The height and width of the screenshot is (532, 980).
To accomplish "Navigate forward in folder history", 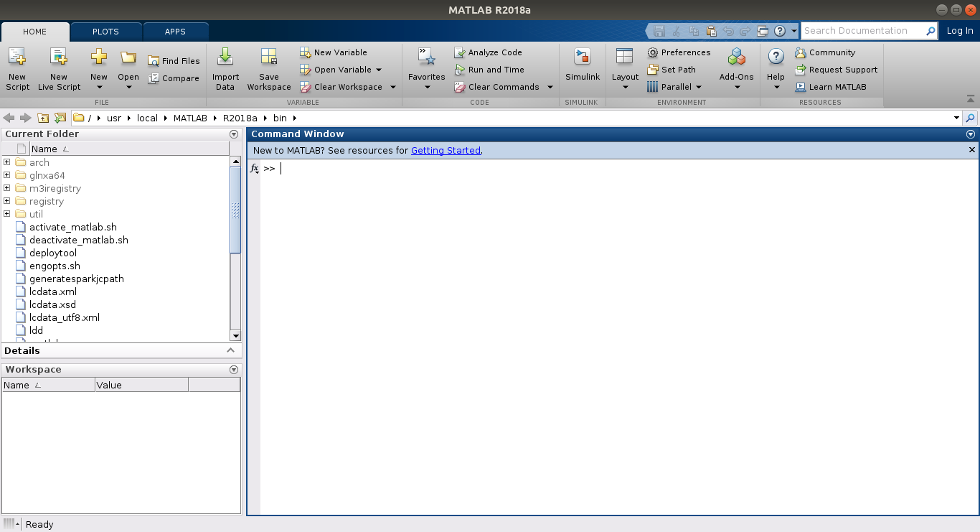I will pos(26,118).
